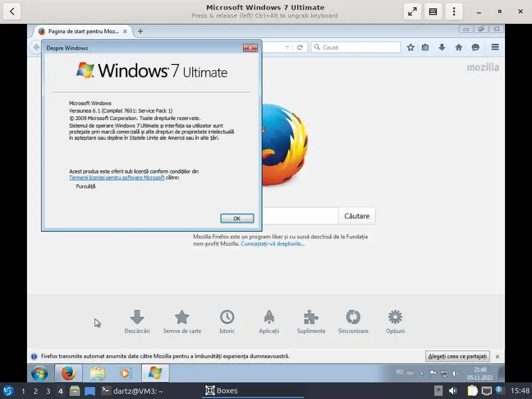Open Aplicații rocket shortcut
Image resolution: width=532 pixels, height=399 pixels.
tap(269, 322)
